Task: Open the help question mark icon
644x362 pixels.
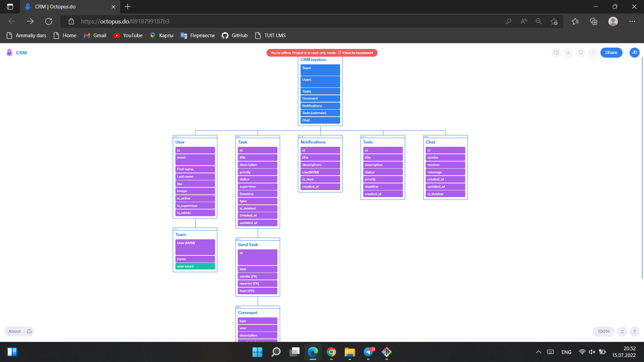Action: (634, 331)
